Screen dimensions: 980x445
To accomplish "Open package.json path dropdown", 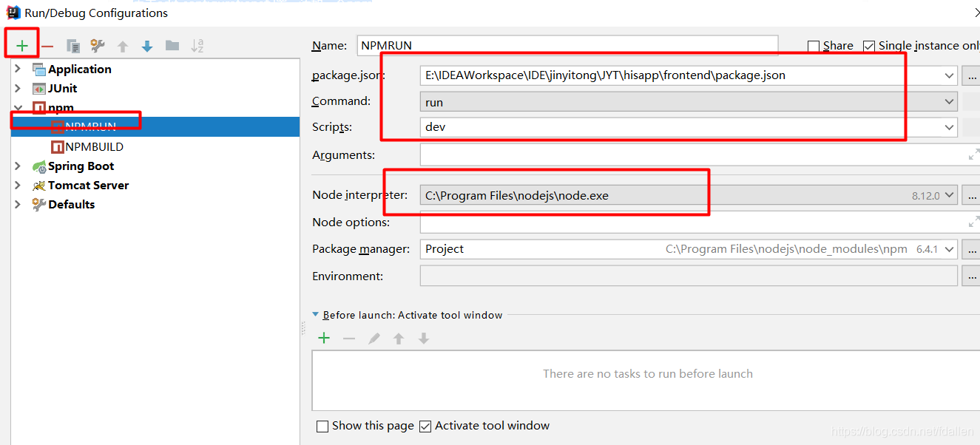I will coord(949,75).
